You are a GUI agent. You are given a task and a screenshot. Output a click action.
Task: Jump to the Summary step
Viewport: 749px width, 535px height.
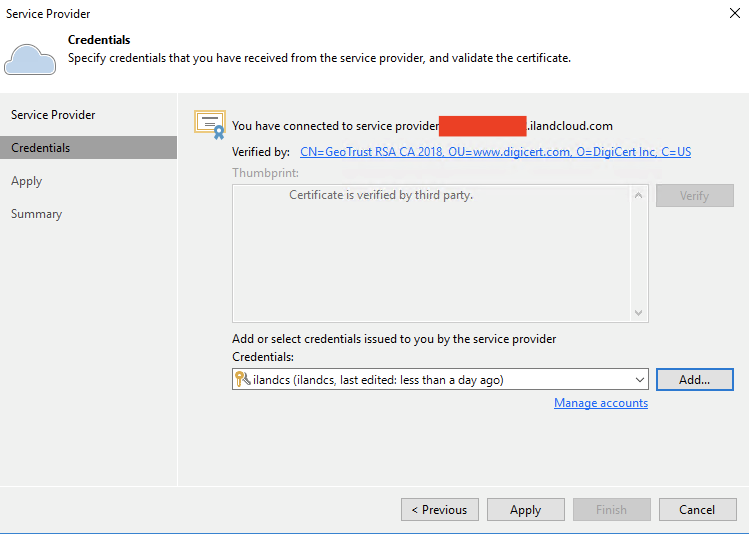36,214
